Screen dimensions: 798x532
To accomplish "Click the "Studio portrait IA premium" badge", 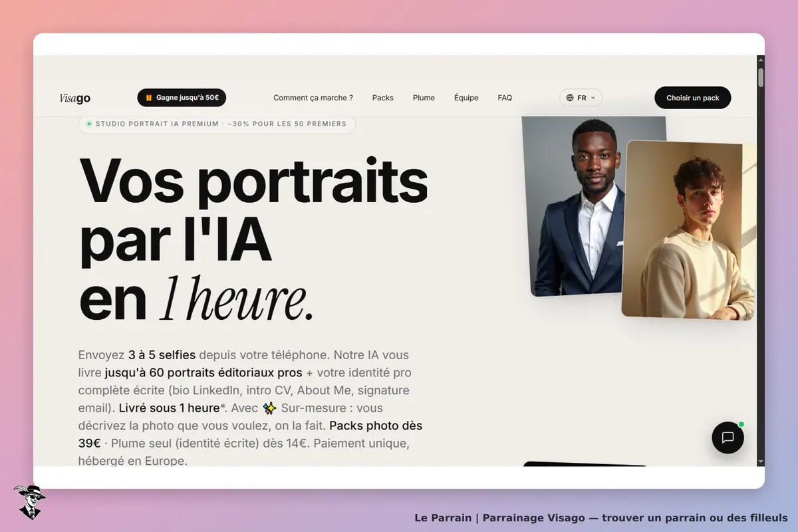I will click(217, 124).
